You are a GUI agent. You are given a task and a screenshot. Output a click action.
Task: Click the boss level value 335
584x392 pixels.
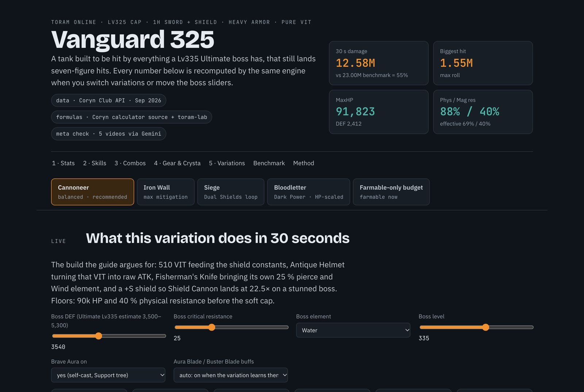point(424,338)
